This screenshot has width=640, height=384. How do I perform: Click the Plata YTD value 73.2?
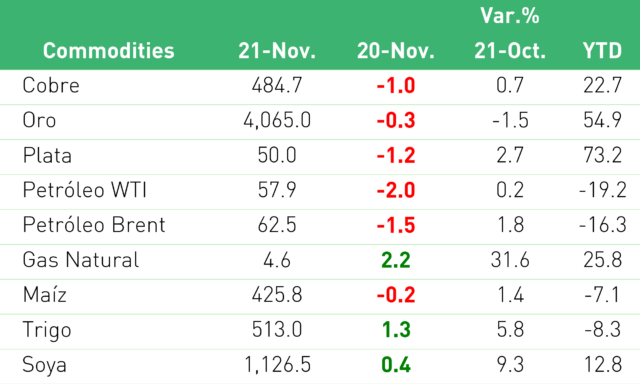602,155
